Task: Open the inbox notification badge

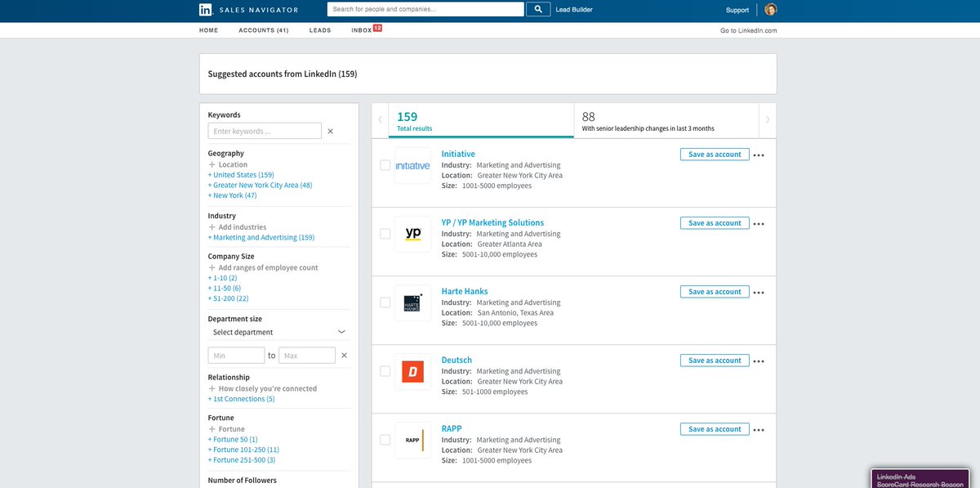Action: 377,28
